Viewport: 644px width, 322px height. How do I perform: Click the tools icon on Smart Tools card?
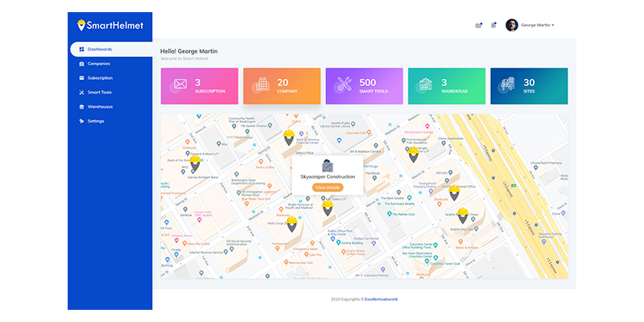pyautogui.click(x=345, y=84)
